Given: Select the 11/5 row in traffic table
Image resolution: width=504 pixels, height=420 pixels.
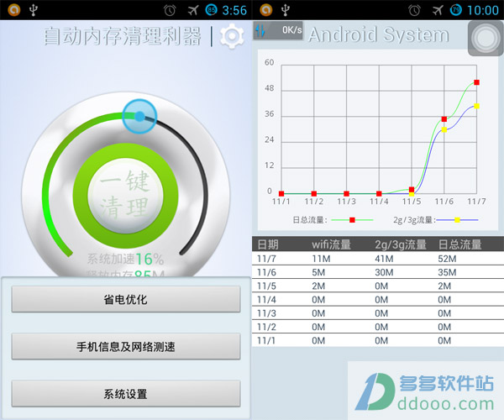Looking at the screenshot, I should (x=377, y=286).
